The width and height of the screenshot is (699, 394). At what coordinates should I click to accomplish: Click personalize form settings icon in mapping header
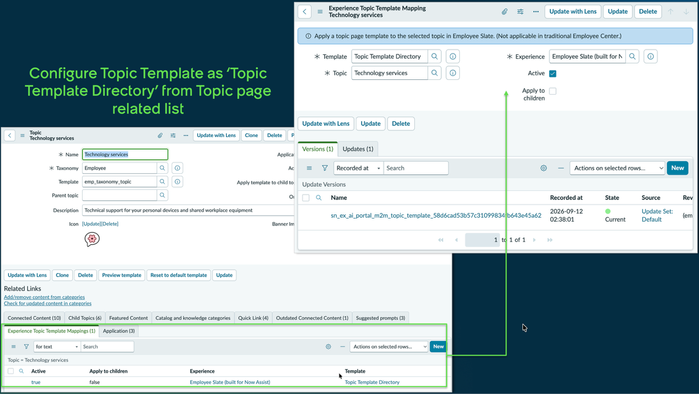coord(520,12)
